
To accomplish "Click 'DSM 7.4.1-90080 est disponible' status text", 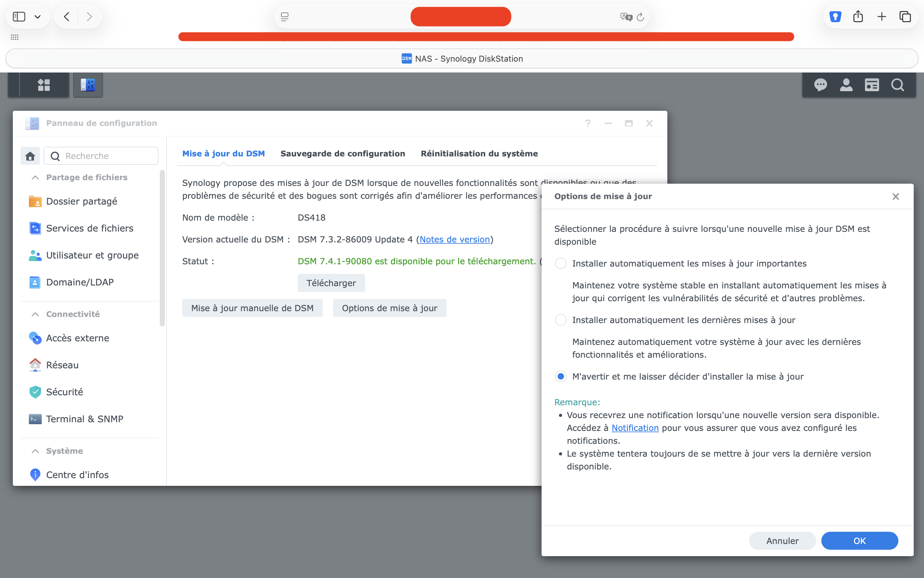I will [416, 261].
